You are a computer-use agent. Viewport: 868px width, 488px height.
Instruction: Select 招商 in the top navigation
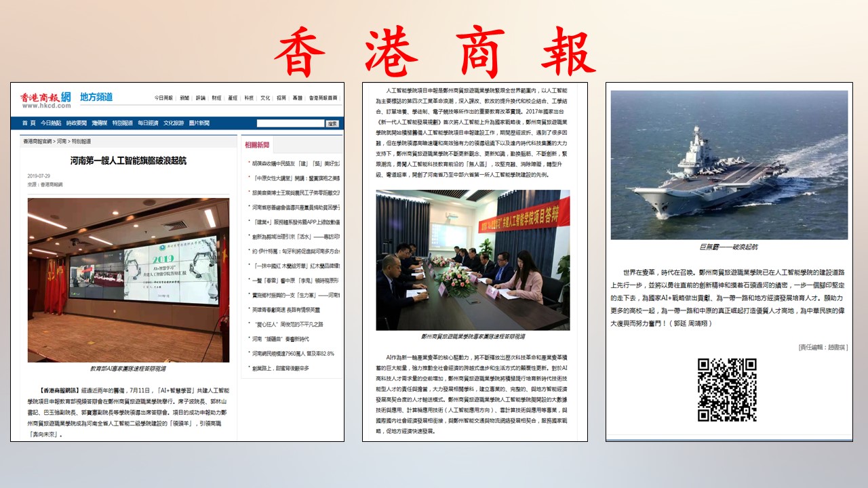tap(281, 98)
